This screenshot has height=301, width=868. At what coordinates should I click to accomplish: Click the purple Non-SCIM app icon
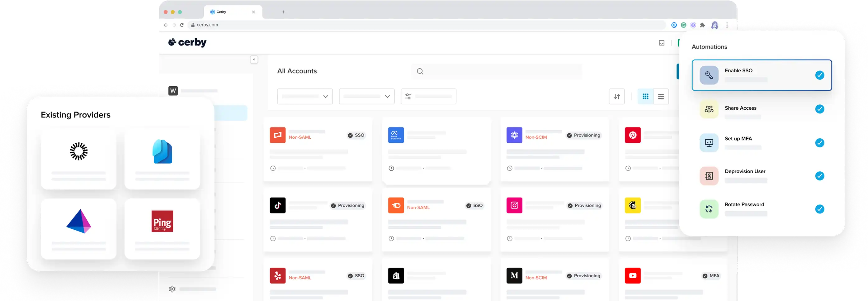pyautogui.click(x=514, y=135)
